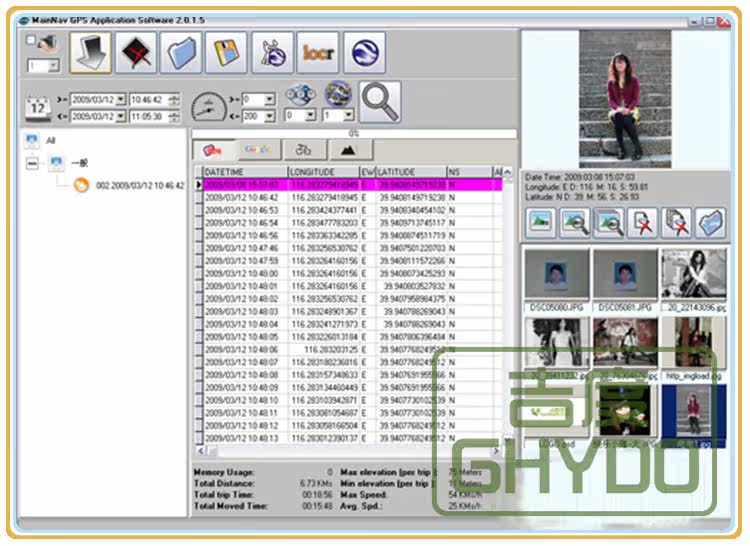
Task: Launch the Google Earth globe icon
Action: point(364,53)
